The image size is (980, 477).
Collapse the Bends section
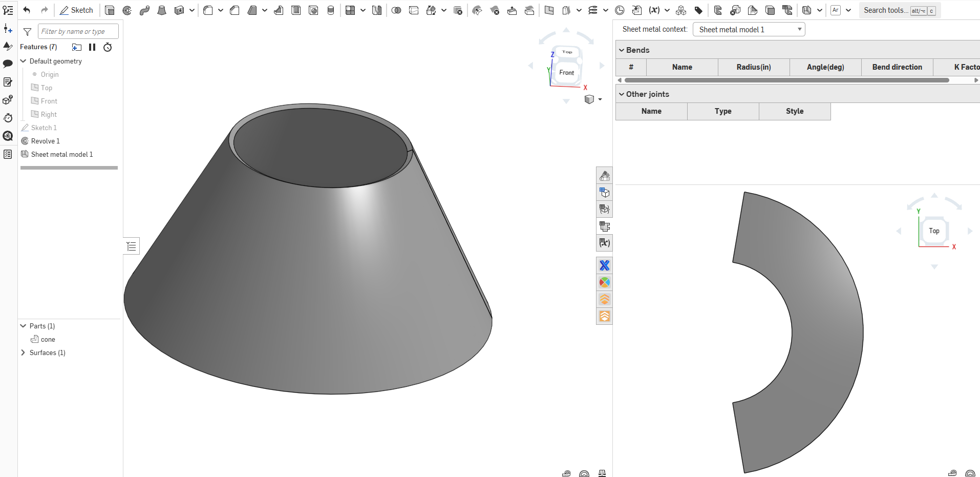point(622,50)
